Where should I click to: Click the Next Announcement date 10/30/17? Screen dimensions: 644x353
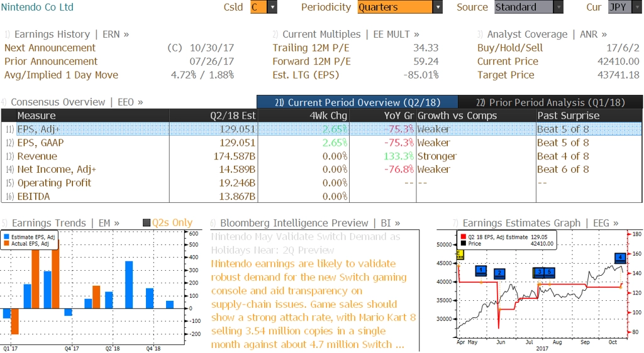tap(211, 48)
